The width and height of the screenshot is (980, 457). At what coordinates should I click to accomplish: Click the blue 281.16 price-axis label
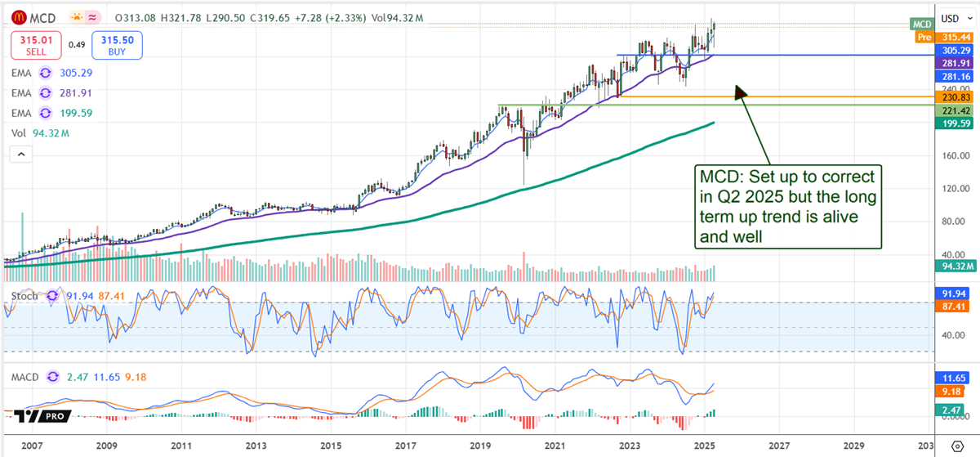pyautogui.click(x=954, y=76)
